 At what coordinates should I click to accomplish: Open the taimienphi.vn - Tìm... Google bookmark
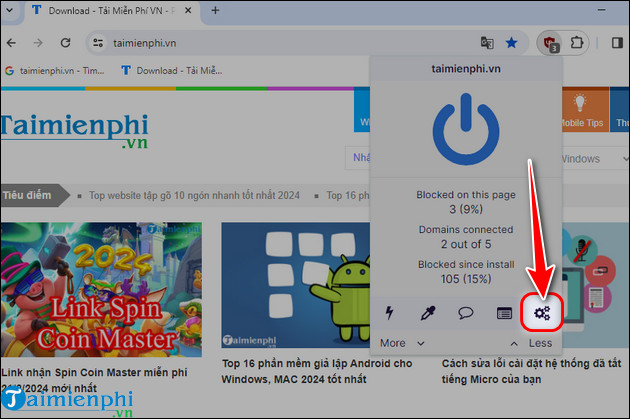[x=55, y=71]
